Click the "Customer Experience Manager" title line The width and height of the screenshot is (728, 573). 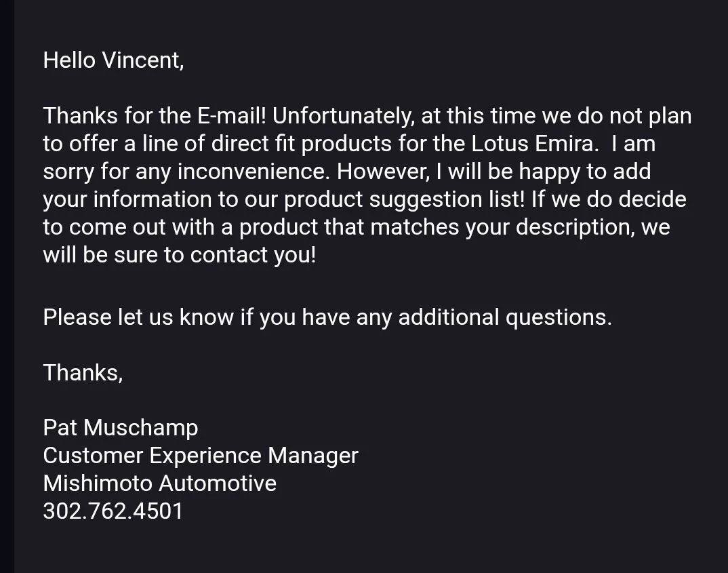coord(201,456)
